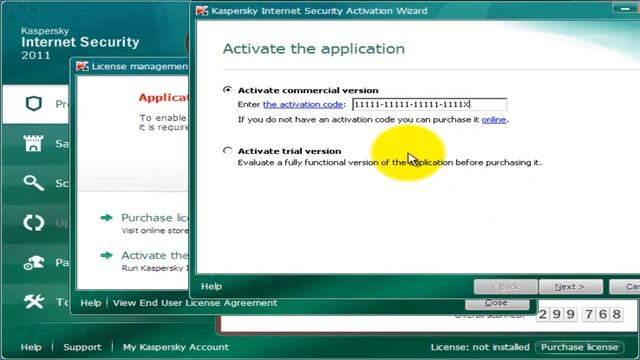Image resolution: width=640 pixels, height=360 pixels.
Task: Open Help in the Activation Wizard footer
Action: [211, 287]
